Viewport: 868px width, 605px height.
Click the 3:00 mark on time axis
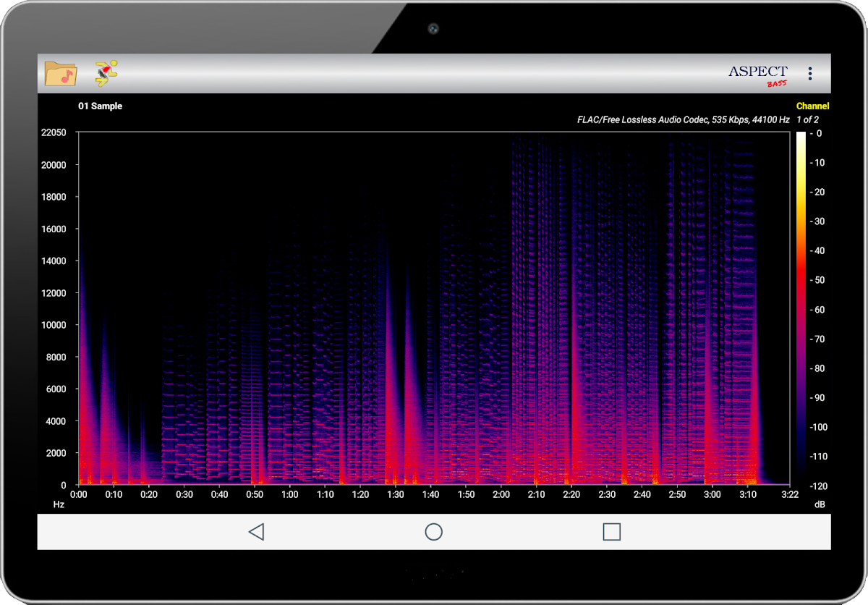pos(712,494)
